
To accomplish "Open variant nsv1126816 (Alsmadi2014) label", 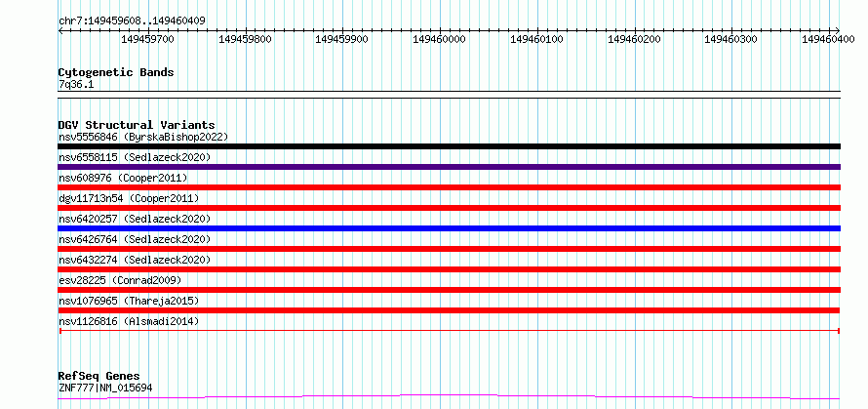I will pyautogui.click(x=129, y=321).
